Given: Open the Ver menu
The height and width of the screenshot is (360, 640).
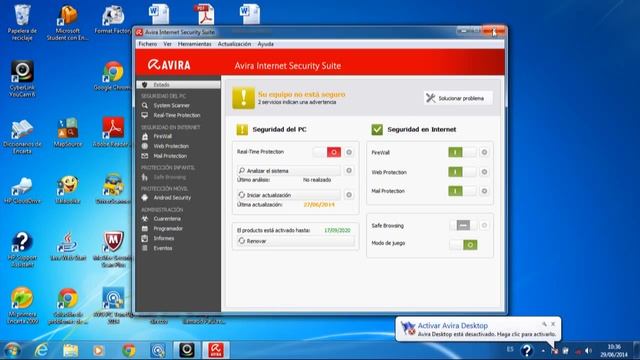Looking at the screenshot, I should [x=167, y=44].
